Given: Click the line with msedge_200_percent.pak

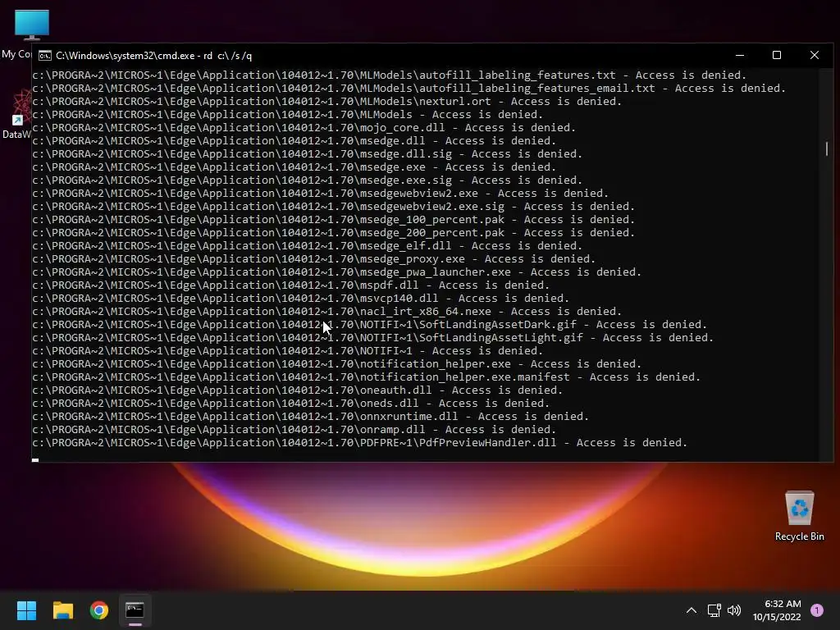Looking at the screenshot, I should click(x=333, y=232).
